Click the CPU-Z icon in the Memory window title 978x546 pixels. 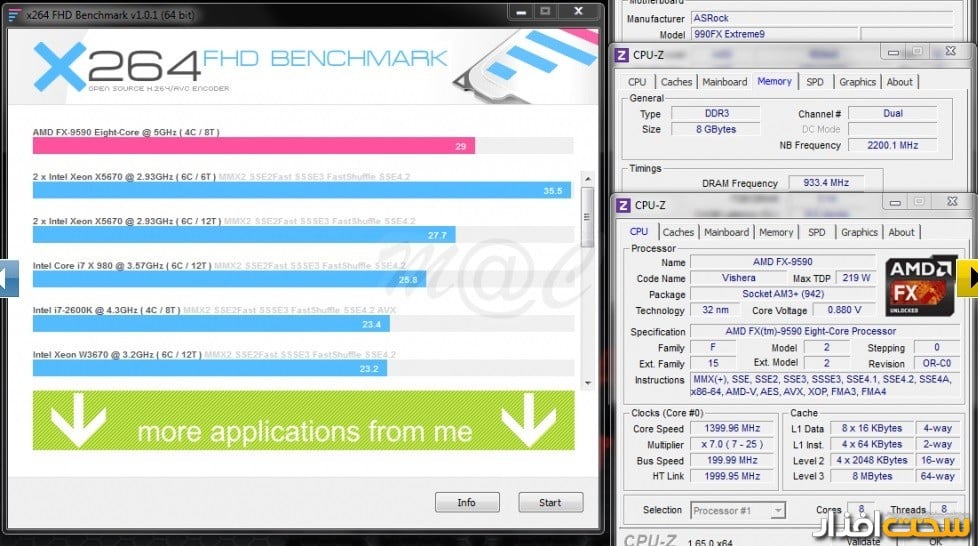point(621,55)
